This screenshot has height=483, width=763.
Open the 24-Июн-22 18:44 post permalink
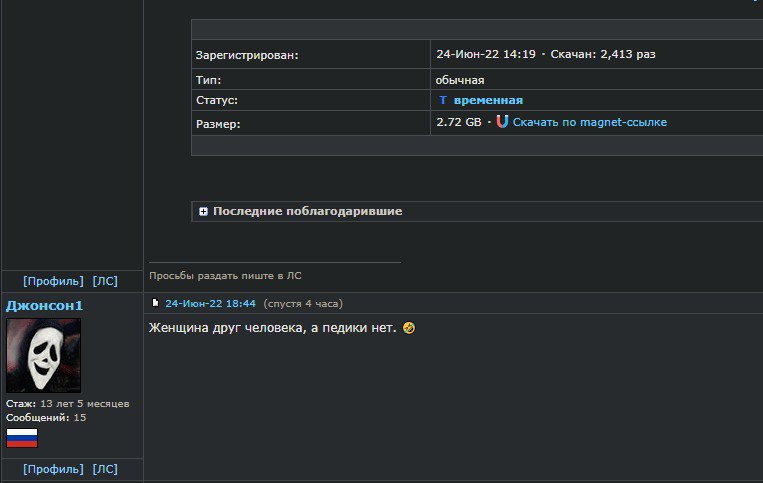pyautogui.click(x=210, y=303)
